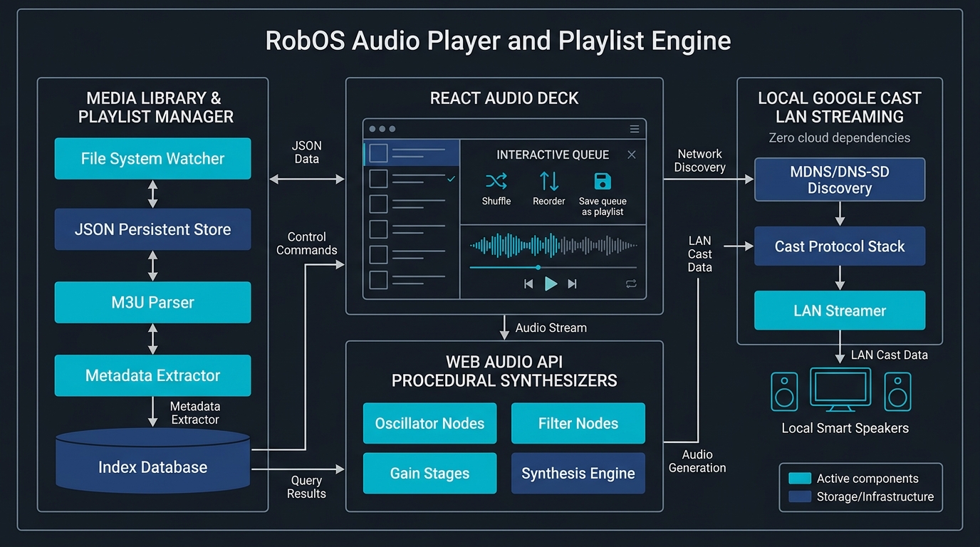
Task: Click the audio waveform display
Action: point(553,246)
